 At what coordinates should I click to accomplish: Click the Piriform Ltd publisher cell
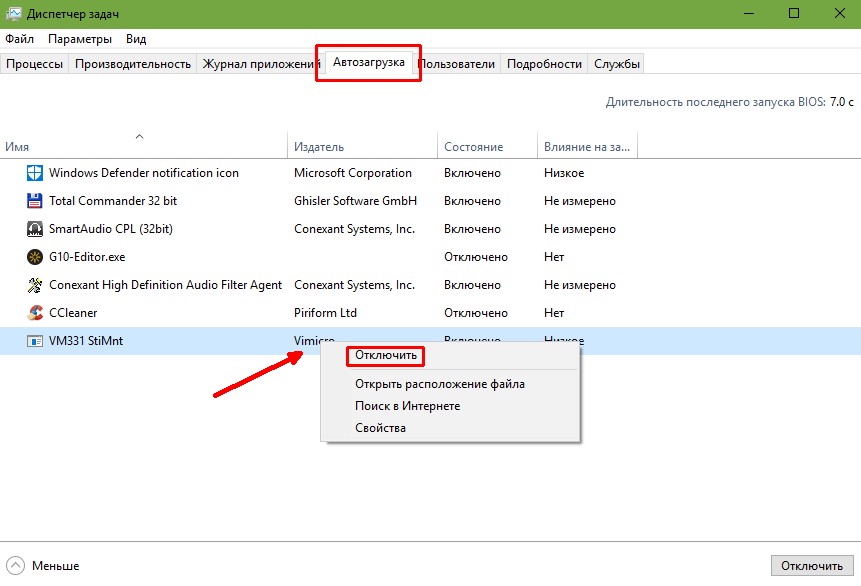tap(325, 313)
